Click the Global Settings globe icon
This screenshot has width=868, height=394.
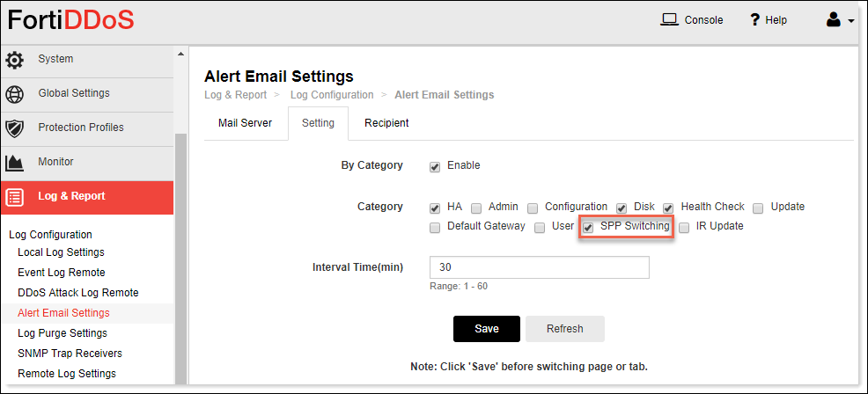[x=14, y=94]
